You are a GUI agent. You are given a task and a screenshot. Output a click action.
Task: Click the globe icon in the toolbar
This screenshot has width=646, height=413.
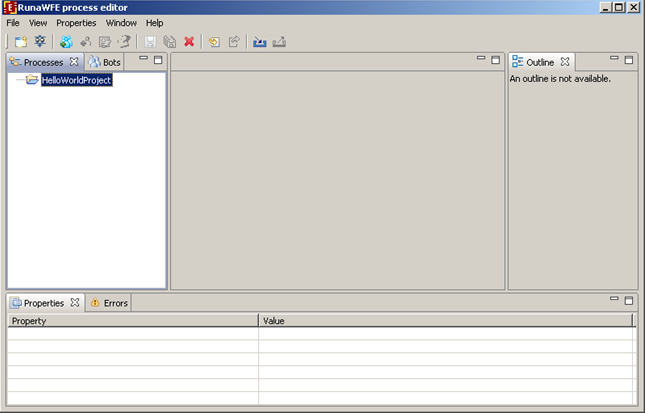(66, 42)
